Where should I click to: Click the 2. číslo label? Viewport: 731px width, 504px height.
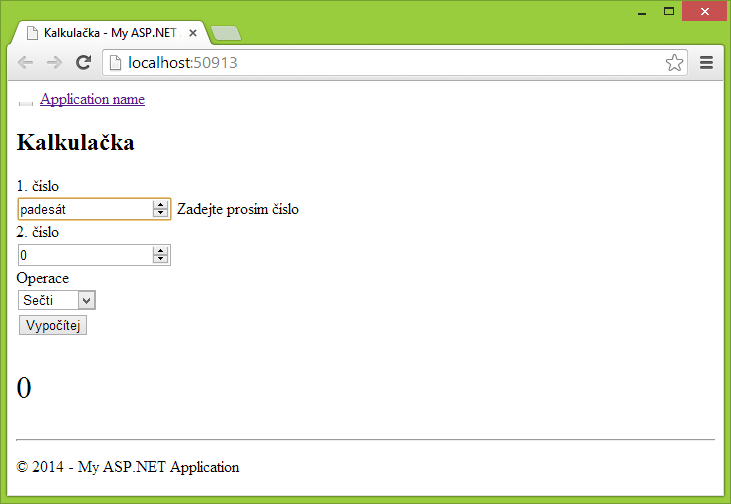pyautogui.click(x=38, y=232)
